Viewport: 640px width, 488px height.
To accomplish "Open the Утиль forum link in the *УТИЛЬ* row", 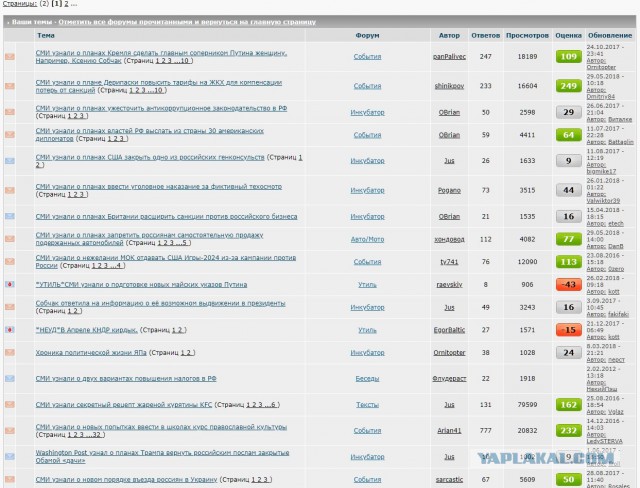I will (x=367, y=284).
